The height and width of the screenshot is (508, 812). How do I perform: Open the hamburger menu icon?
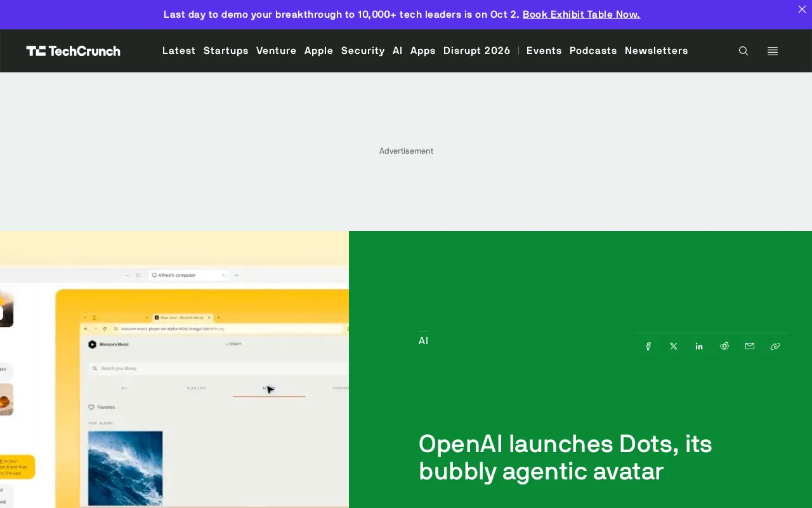point(773,51)
